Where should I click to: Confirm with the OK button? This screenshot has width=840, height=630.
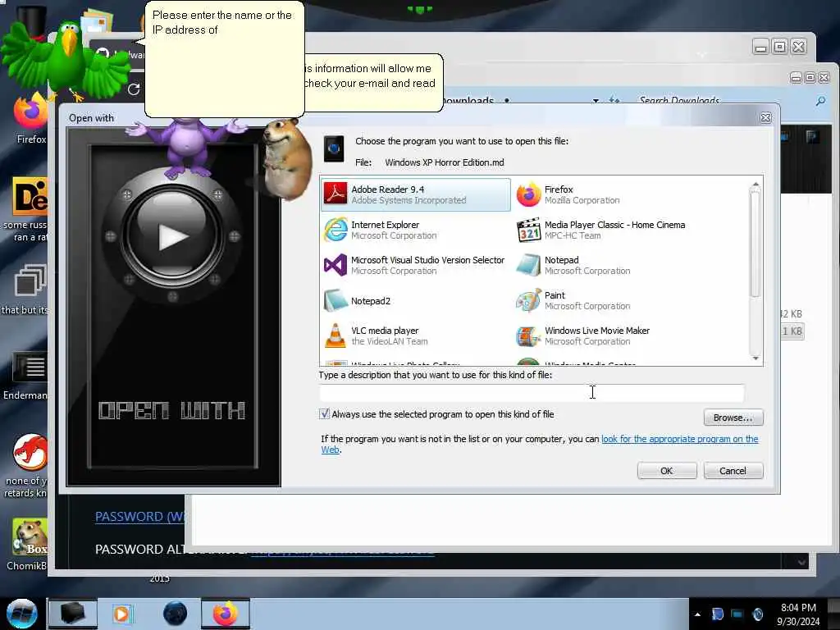coord(666,471)
